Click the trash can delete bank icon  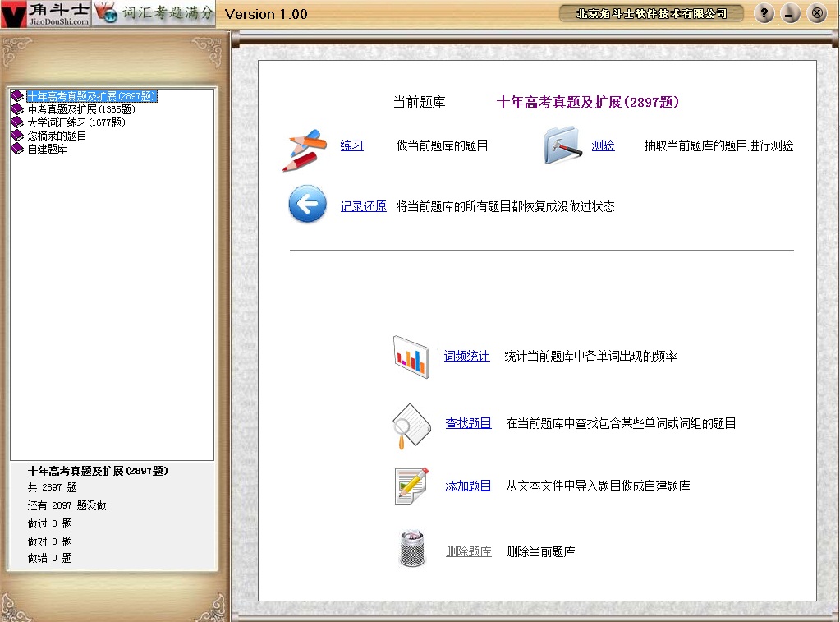coord(412,549)
